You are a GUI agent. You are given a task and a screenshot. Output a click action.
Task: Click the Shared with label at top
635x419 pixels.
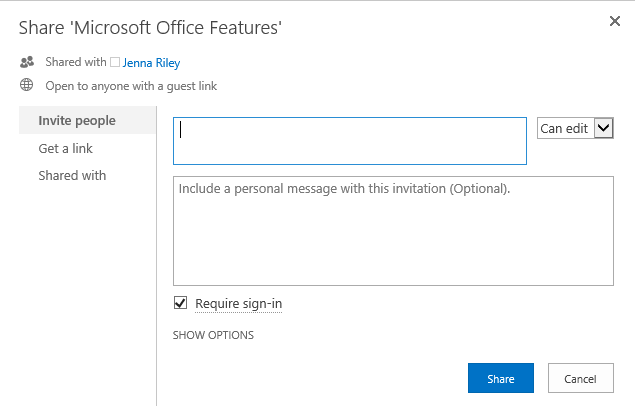(76, 62)
